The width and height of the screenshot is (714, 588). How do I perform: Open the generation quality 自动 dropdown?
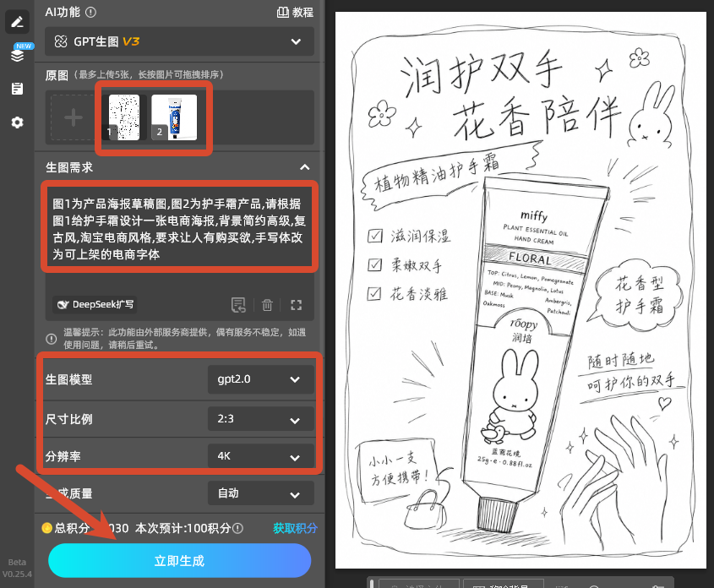[x=261, y=493]
